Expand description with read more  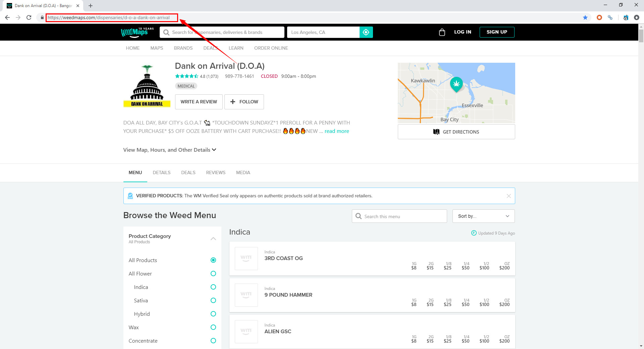coord(337,131)
